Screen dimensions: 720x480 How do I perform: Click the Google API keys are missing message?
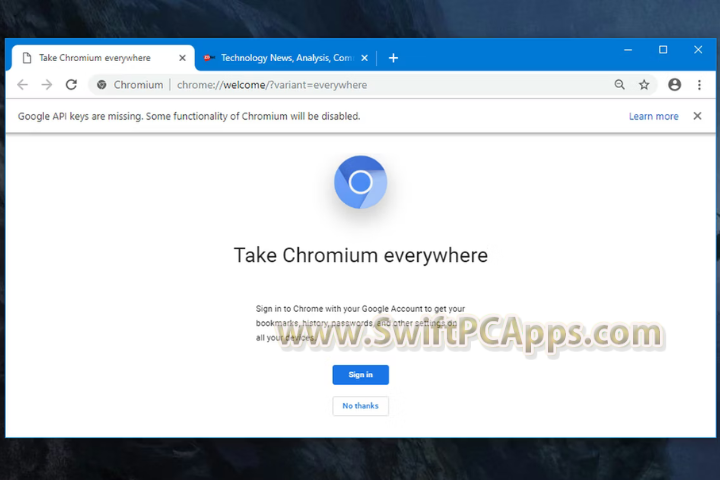click(x=189, y=116)
